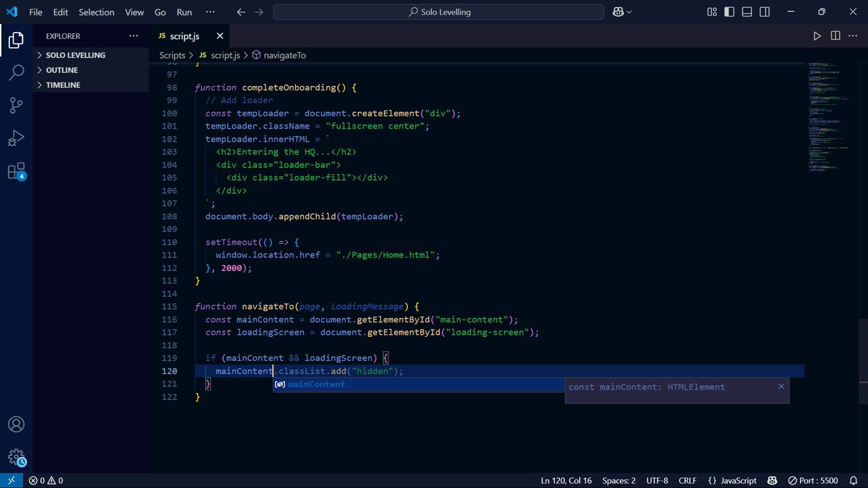868x488 pixels.
Task: Open the notifications bell icon
Action: point(854,481)
